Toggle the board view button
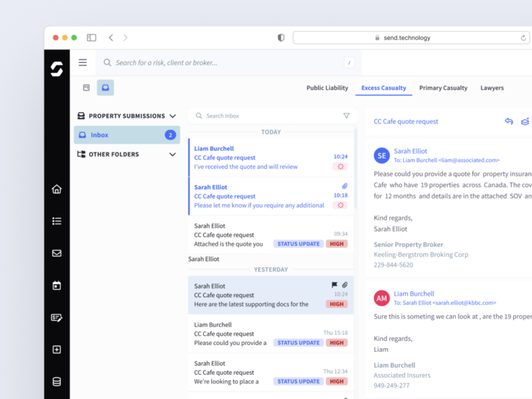This screenshot has width=532, height=399. [87, 88]
